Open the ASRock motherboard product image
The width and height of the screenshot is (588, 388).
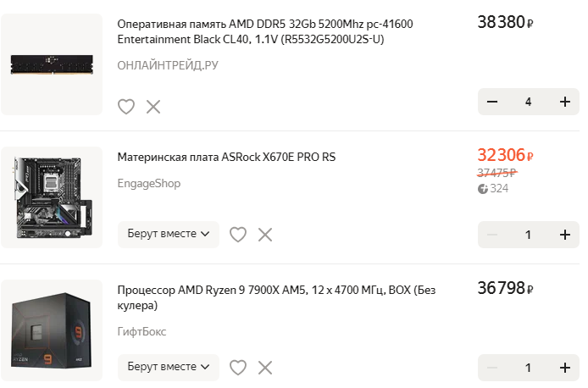(x=52, y=197)
